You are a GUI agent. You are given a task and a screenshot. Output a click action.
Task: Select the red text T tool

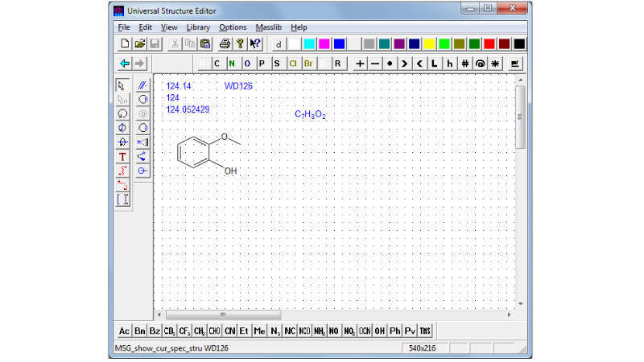pyautogui.click(x=122, y=157)
